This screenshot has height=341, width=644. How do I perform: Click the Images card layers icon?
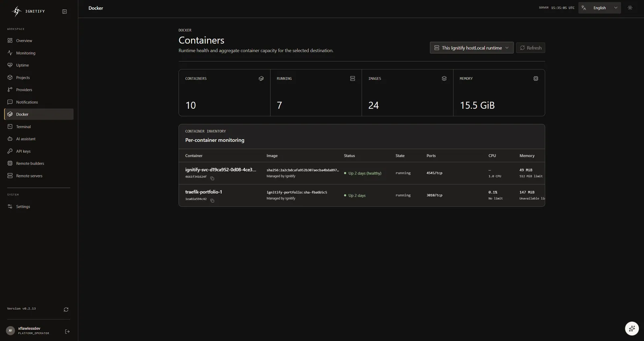coord(444,79)
